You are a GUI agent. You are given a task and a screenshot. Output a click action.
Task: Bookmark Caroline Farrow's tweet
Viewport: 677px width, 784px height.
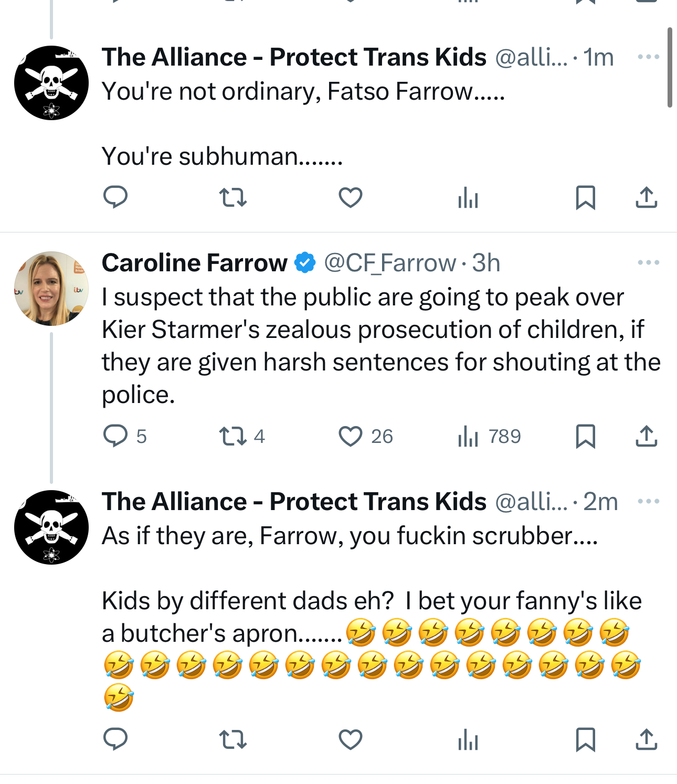[585, 436]
